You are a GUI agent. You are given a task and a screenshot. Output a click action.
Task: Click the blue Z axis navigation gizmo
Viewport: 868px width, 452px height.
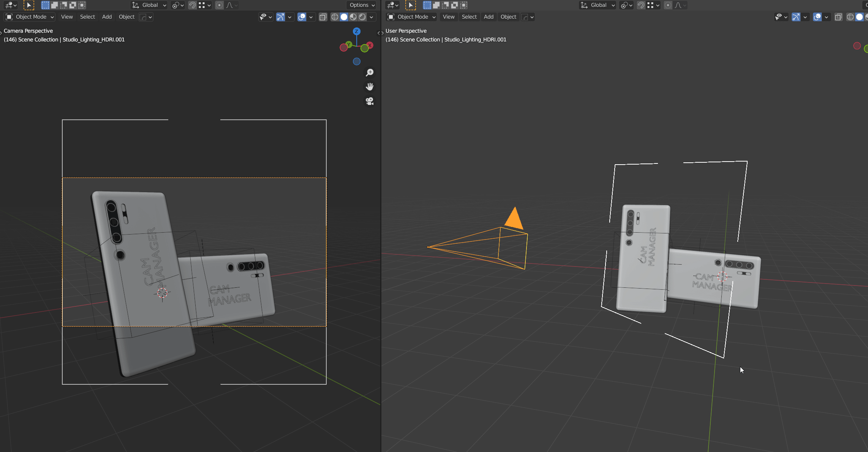click(356, 31)
